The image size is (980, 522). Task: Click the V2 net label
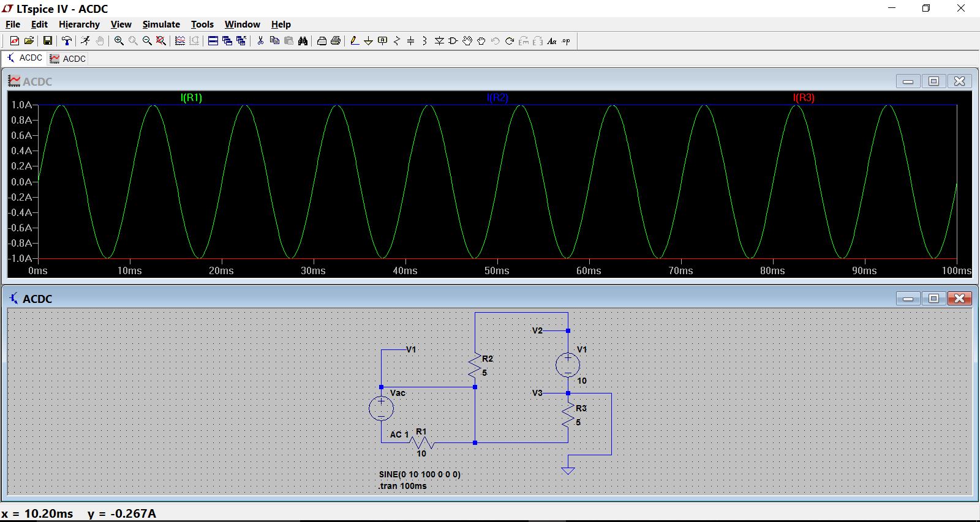537,330
